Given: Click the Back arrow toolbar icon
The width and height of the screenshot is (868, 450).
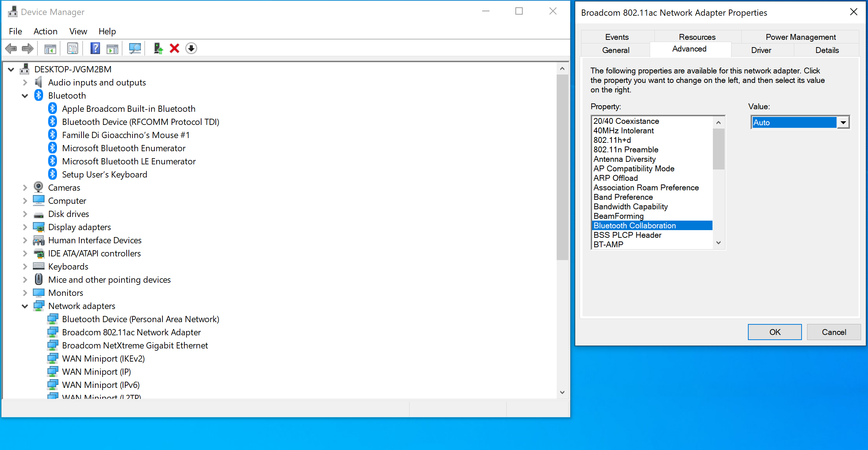Looking at the screenshot, I should 11,49.
